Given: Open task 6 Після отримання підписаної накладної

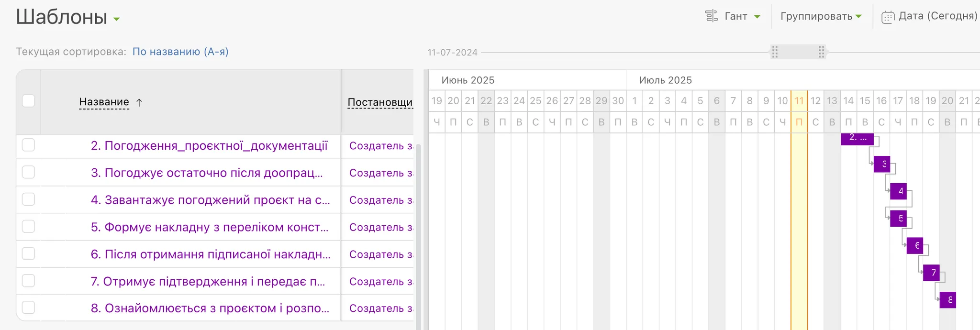Looking at the screenshot, I should 211,254.
